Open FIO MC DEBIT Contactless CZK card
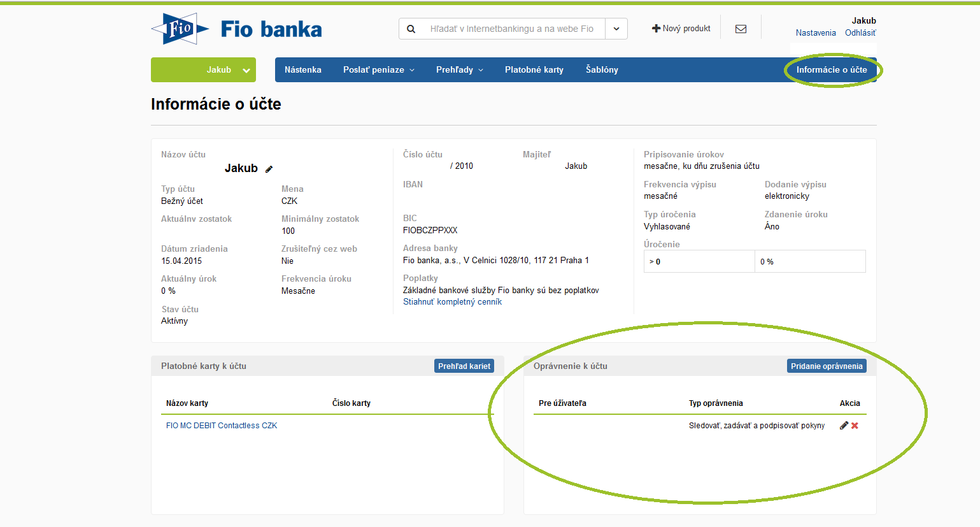The height and width of the screenshot is (527, 980). pyautogui.click(x=222, y=426)
